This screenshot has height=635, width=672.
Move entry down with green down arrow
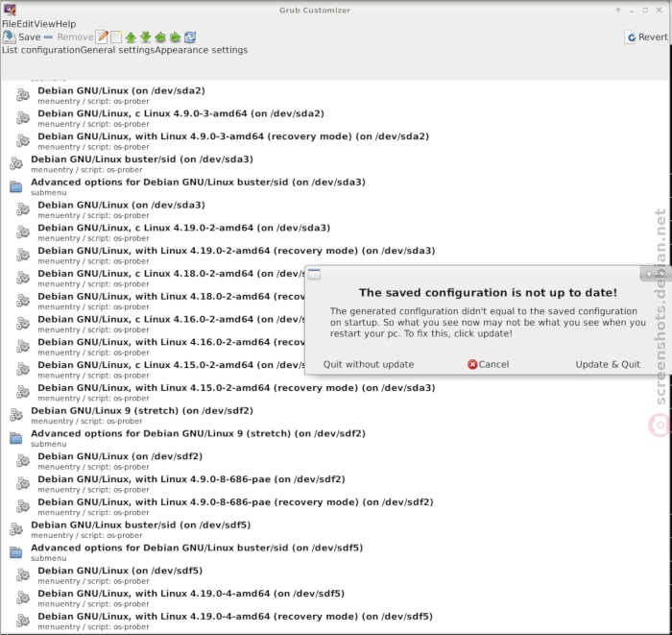[x=146, y=37]
